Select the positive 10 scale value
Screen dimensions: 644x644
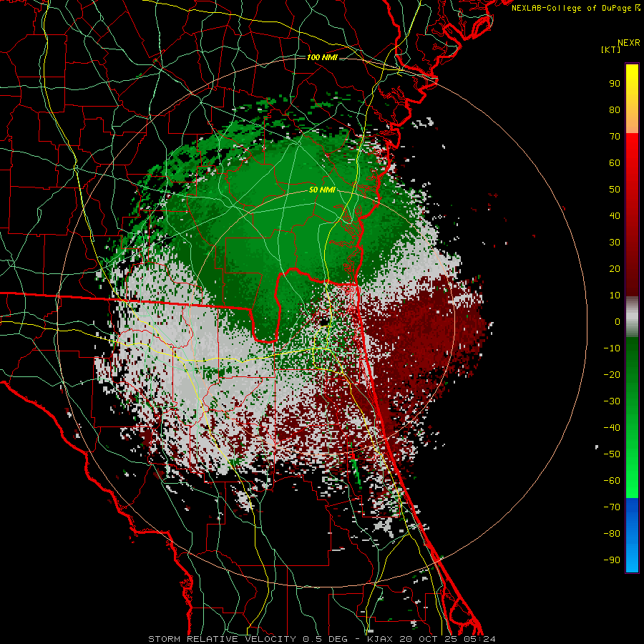pyautogui.click(x=615, y=296)
